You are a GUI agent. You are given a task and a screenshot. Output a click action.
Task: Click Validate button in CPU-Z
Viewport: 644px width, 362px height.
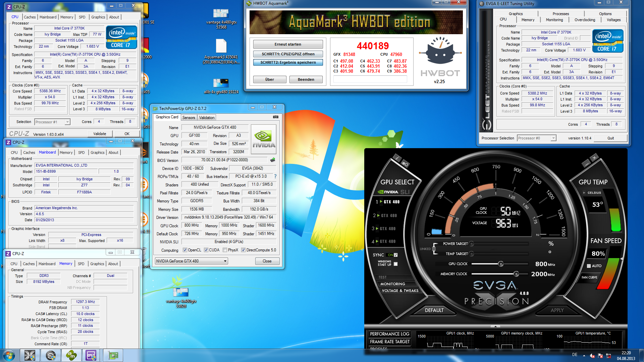click(x=100, y=134)
